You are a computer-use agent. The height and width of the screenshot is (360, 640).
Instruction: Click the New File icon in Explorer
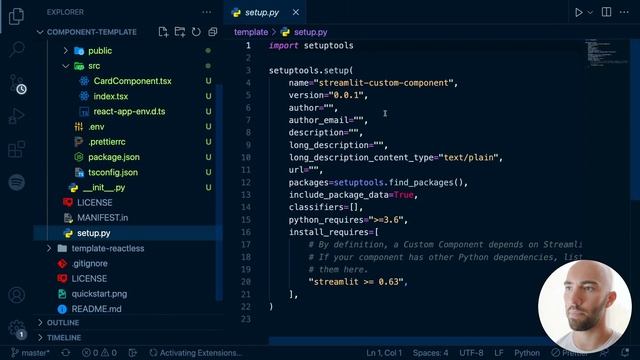click(163, 32)
